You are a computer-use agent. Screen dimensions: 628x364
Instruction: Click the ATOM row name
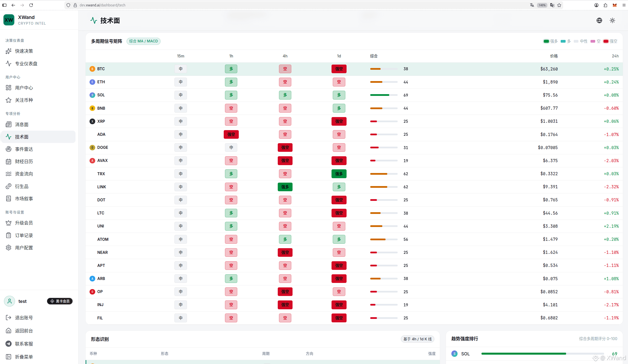(103, 239)
